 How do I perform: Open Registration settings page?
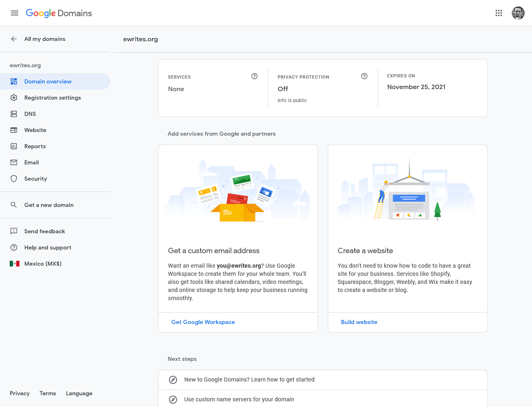click(55, 98)
